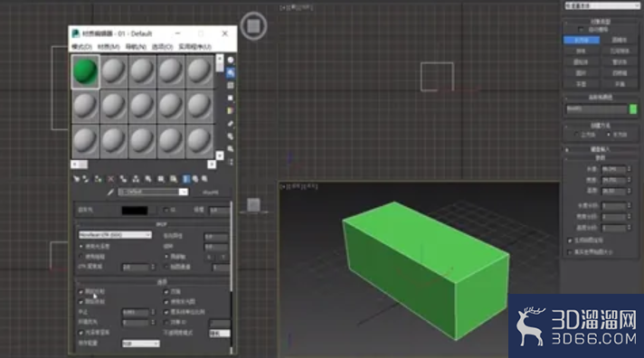
Task: Open the 模式(D) menu in Material Editor
Action: click(x=82, y=47)
